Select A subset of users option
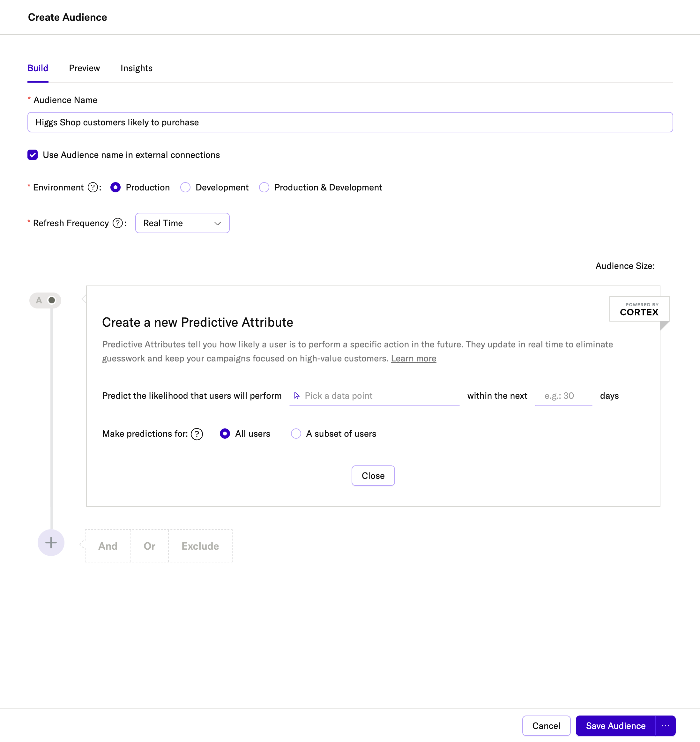The height and width of the screenshot is (742, 700). click(296, 434)
